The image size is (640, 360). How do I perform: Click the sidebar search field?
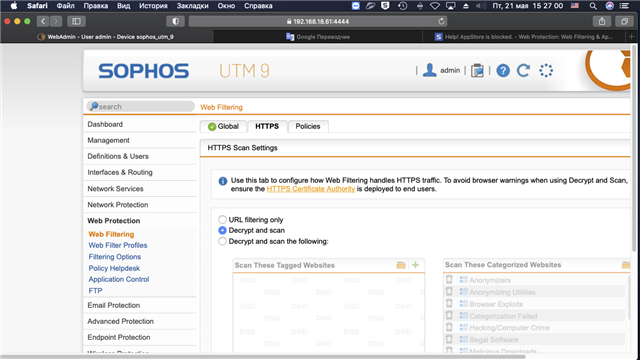[x=140, y=107]
